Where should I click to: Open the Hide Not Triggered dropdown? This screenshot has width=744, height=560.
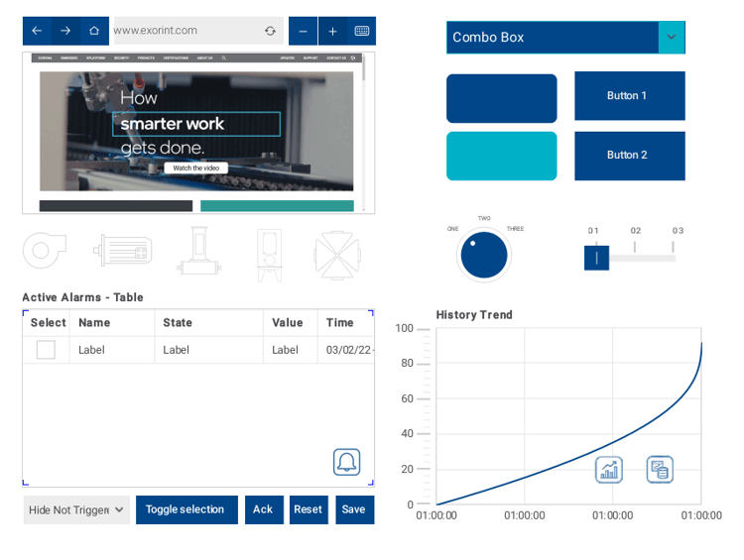tap(76, 509)
